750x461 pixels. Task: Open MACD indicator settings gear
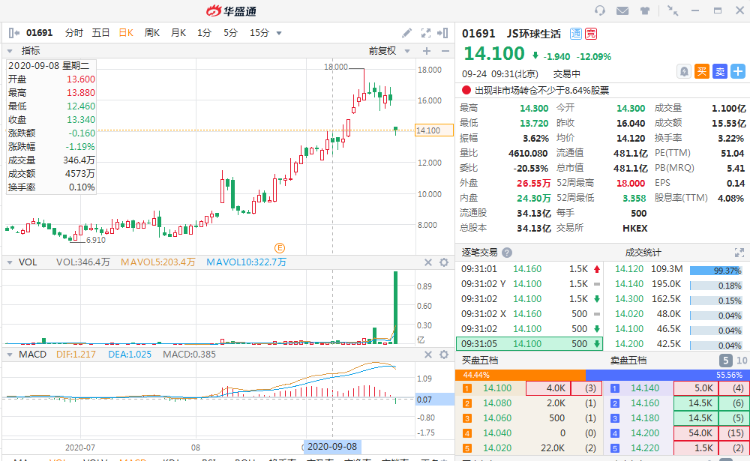tap(444, 354)
